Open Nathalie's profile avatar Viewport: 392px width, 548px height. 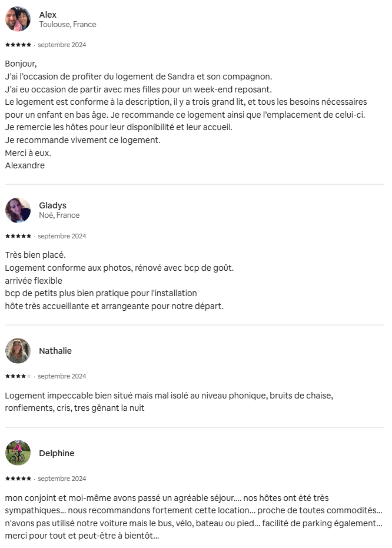pyautogui.click(x=18, y=351)
